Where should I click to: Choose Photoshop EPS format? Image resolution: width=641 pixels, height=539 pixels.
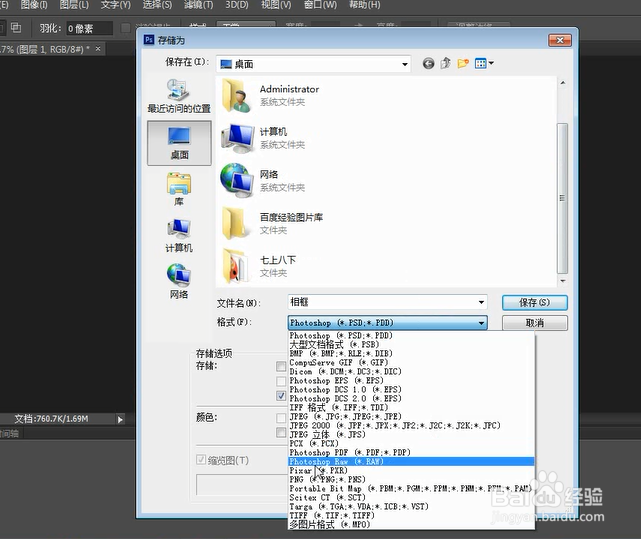click(411, 381)
